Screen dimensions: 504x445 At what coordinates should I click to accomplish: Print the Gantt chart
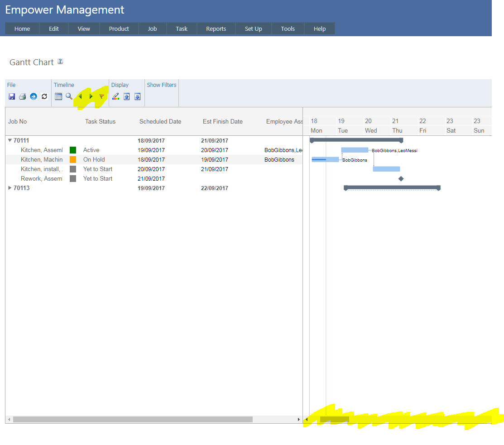pos(22,96)
